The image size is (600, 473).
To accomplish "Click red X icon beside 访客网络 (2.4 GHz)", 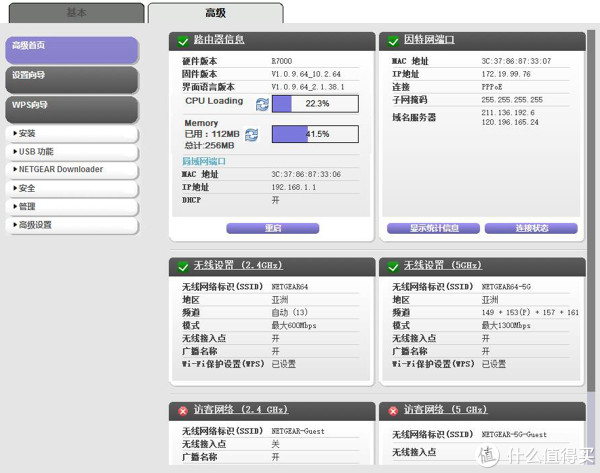I will point(183,411).
